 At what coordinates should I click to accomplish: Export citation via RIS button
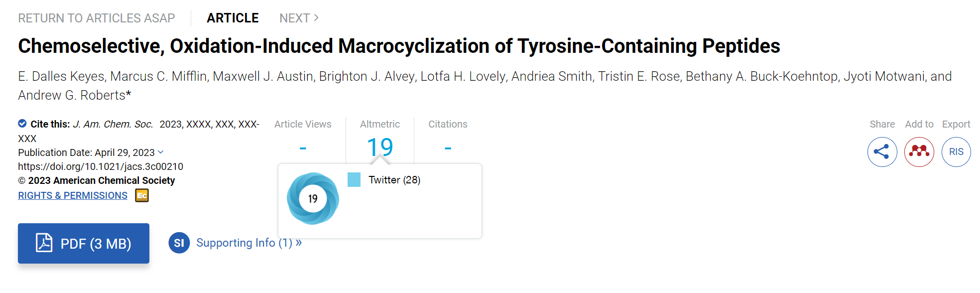[x=956, y=152]
